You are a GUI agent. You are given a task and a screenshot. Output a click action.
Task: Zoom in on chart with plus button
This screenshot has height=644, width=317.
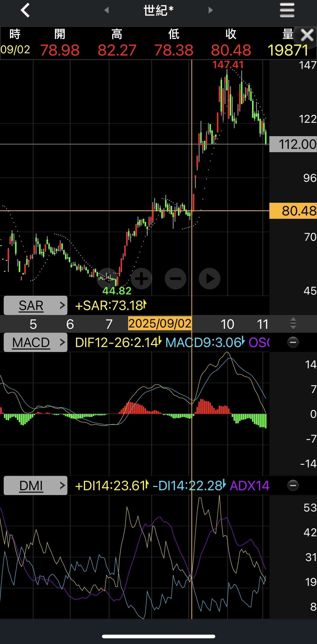coord(141,278)
